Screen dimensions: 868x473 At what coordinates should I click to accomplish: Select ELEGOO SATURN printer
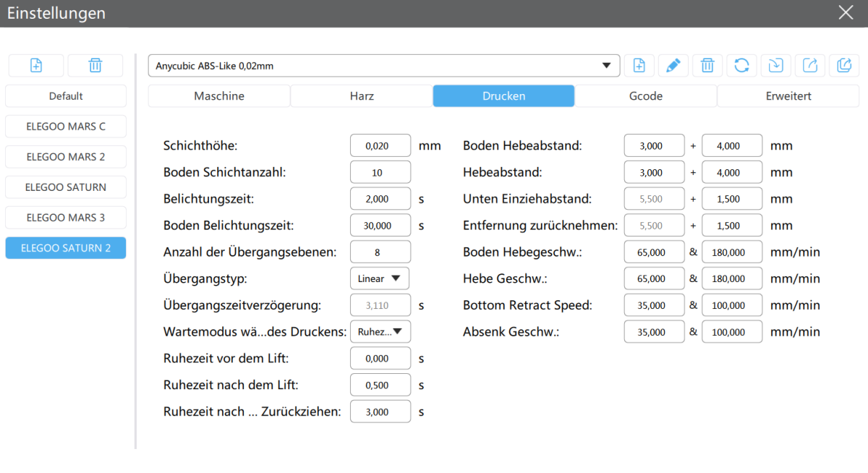coord(66,187)
